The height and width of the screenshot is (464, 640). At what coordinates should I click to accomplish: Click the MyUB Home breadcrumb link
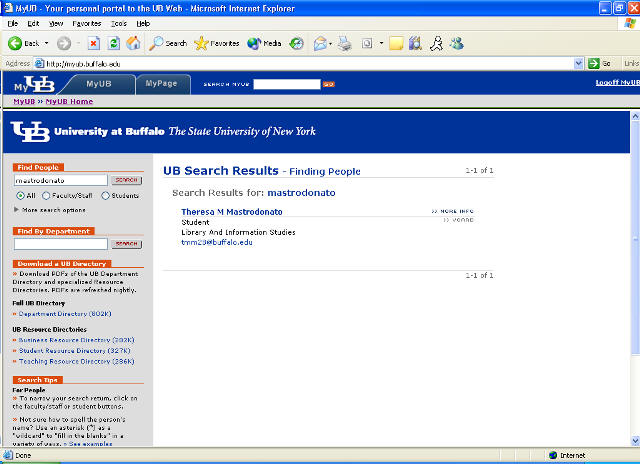coord(69,102)
